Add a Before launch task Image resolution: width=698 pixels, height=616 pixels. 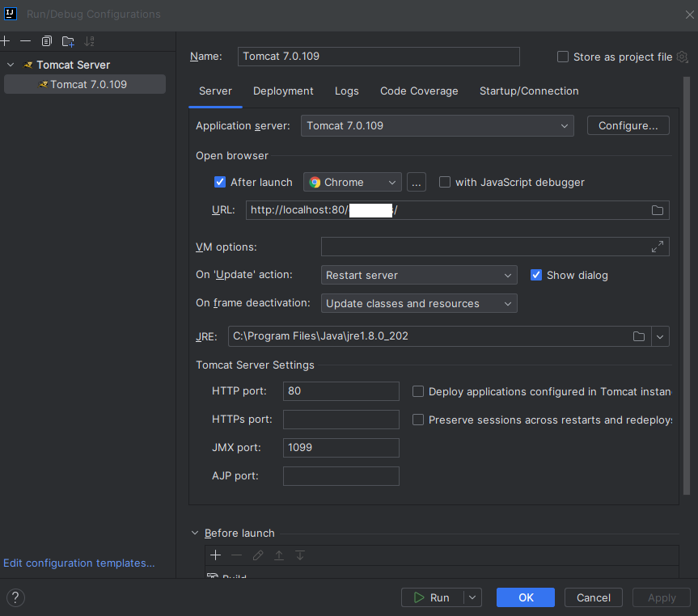[215, 555]
